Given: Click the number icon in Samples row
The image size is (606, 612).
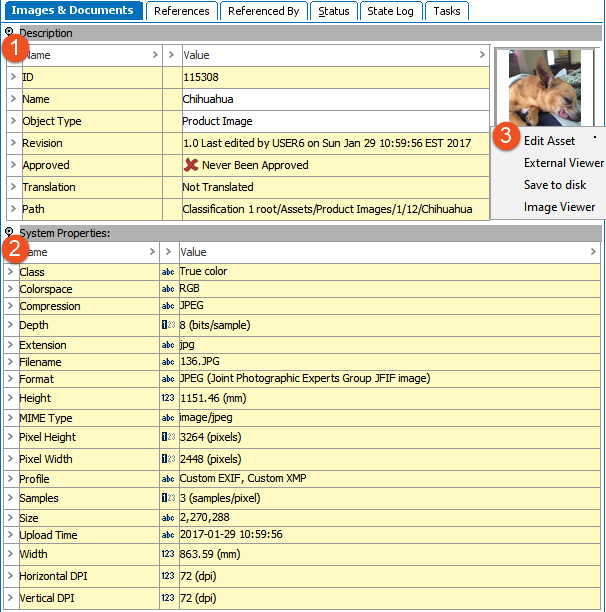Looking at the screenshot, I should 168,498.
